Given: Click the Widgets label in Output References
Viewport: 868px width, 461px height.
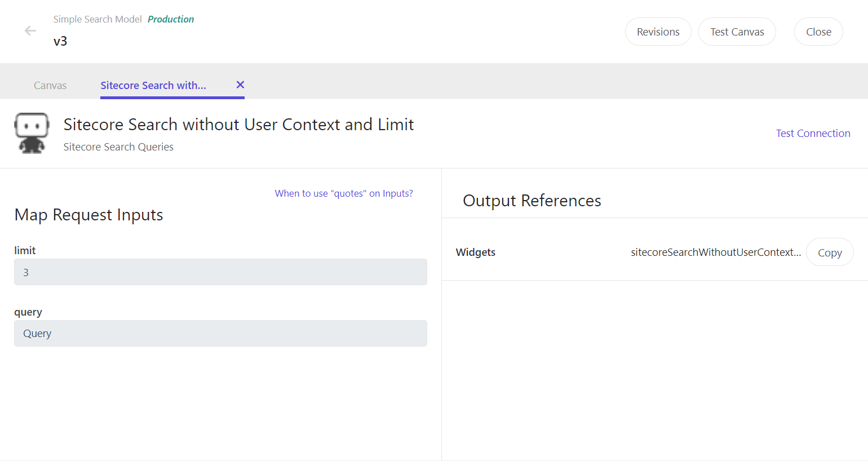Looking at the screenshot, I should click(475, 252).
